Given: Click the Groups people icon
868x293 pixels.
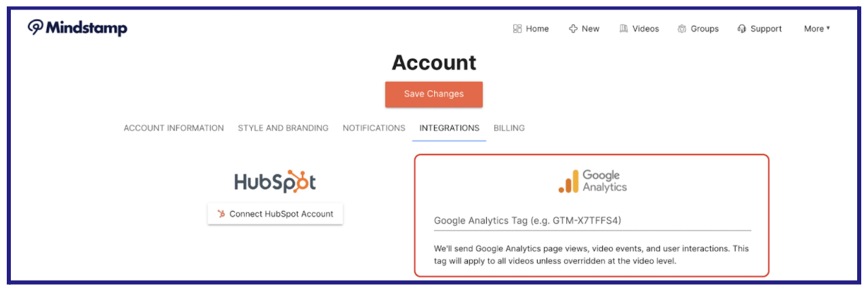Looking at the screenshot, I should pos(682,28).
